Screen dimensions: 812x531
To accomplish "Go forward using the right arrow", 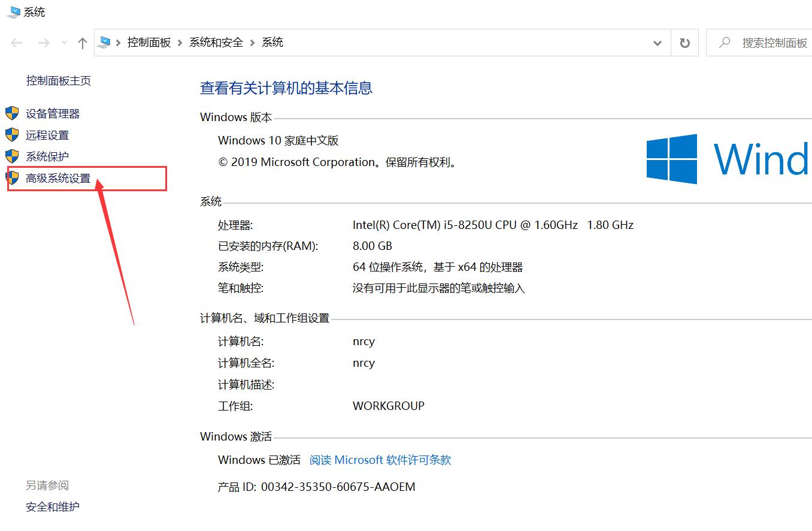I will coord(44,43).
